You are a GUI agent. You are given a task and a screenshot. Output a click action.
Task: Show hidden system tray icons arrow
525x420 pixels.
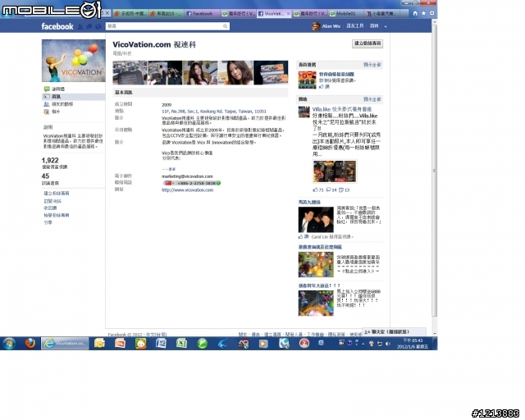tap(363, 344)
